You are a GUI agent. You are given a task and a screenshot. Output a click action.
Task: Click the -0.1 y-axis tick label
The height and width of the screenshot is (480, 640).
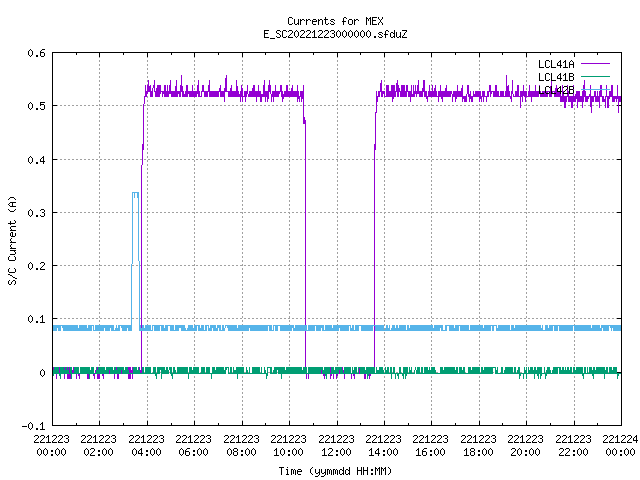pyautogui.click(x=33, y=426)
